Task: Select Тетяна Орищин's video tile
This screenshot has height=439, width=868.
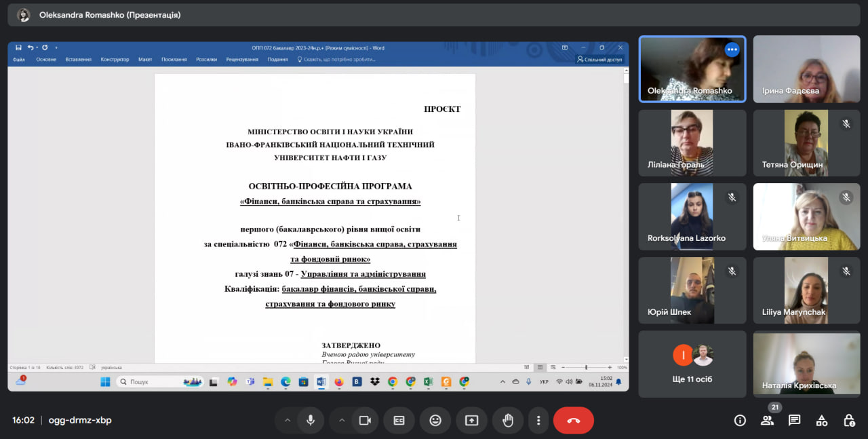Action: click(806, 143)
